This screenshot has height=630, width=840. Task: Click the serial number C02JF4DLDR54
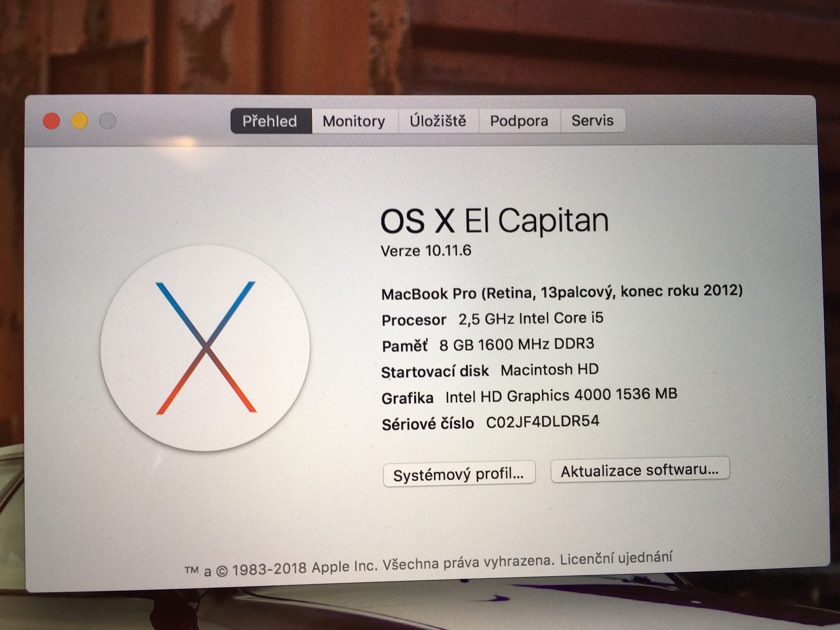[x=543, y=422]
